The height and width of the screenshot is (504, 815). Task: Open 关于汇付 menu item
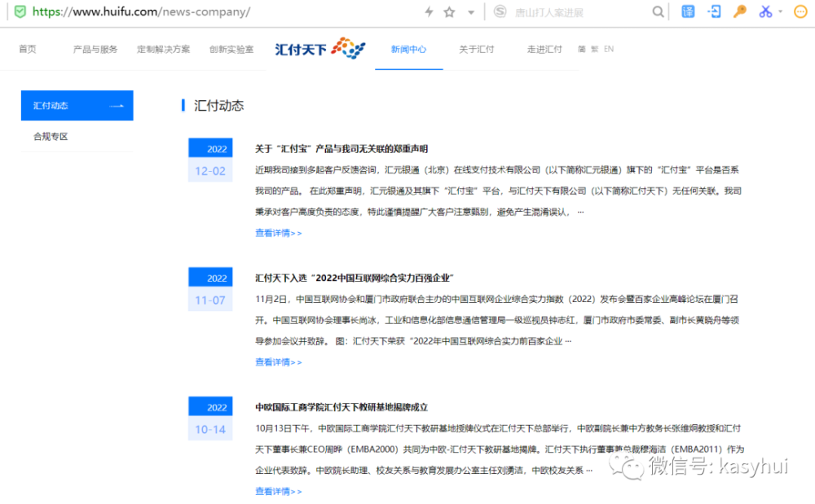click(x=476, y=50)
